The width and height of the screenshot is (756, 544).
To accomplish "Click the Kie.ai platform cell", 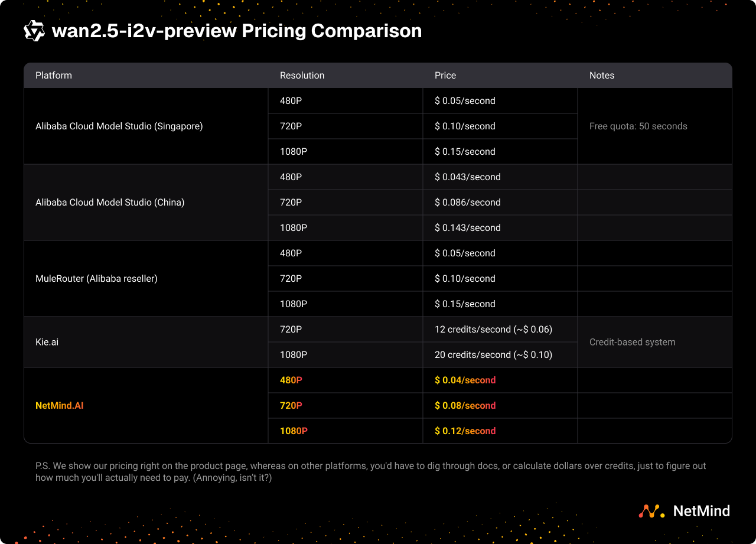I will point(47,343).
